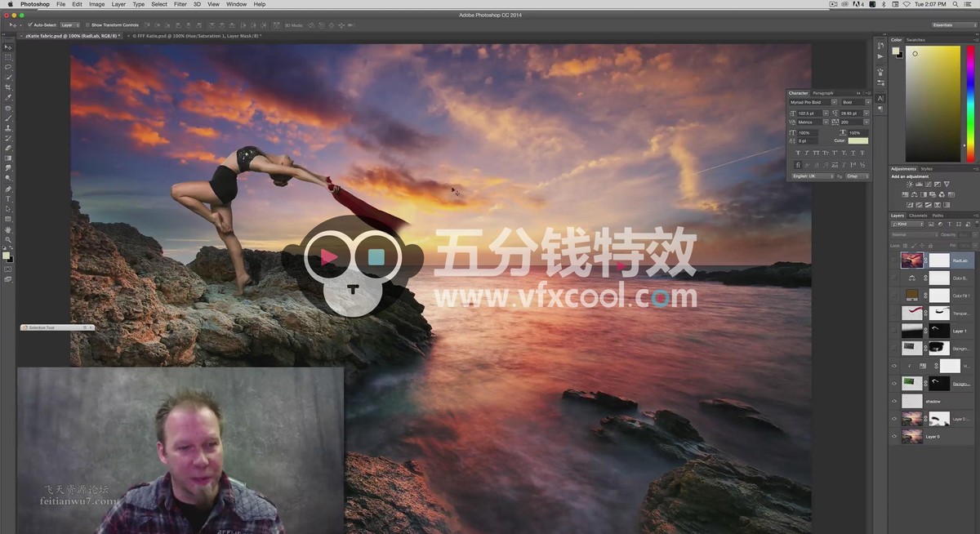Screen dimensions: 980x534
Task: Select the Gradient tool
Action: tap(8, 158)
